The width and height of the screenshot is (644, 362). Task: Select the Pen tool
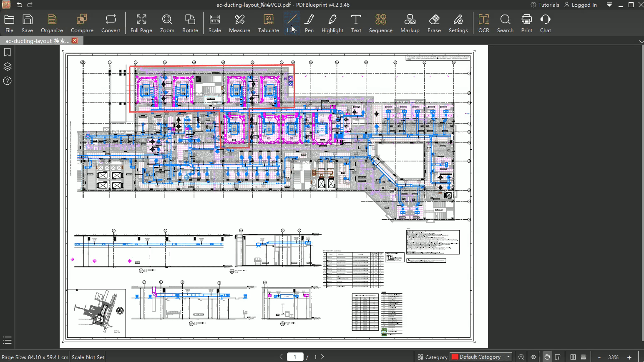(309, 23)
